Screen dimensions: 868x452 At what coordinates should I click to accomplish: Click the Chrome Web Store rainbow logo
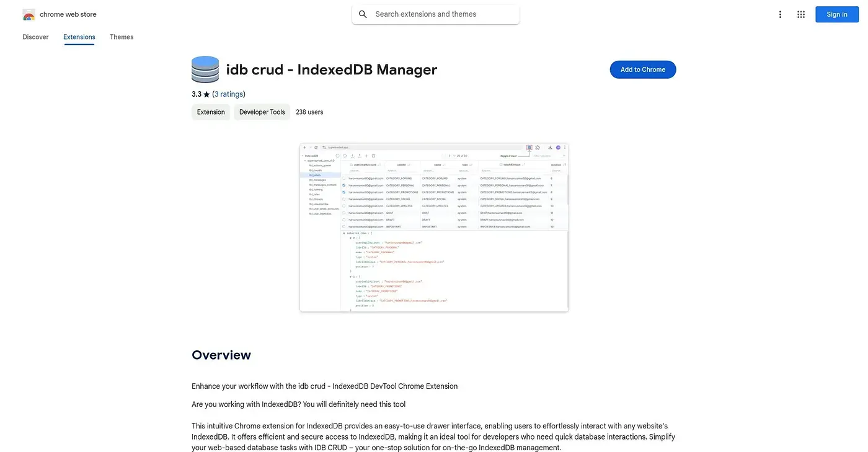pyautogui.click(x=29, y=14)
